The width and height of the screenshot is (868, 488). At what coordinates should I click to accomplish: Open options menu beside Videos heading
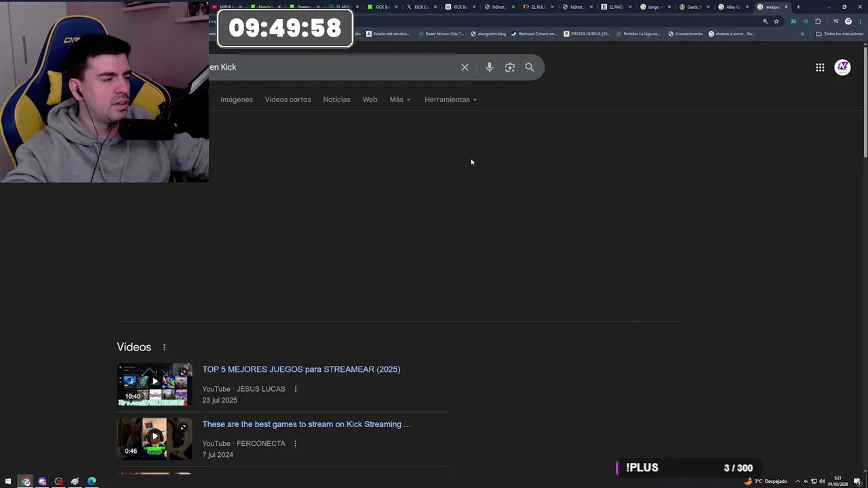pos(164,347)
